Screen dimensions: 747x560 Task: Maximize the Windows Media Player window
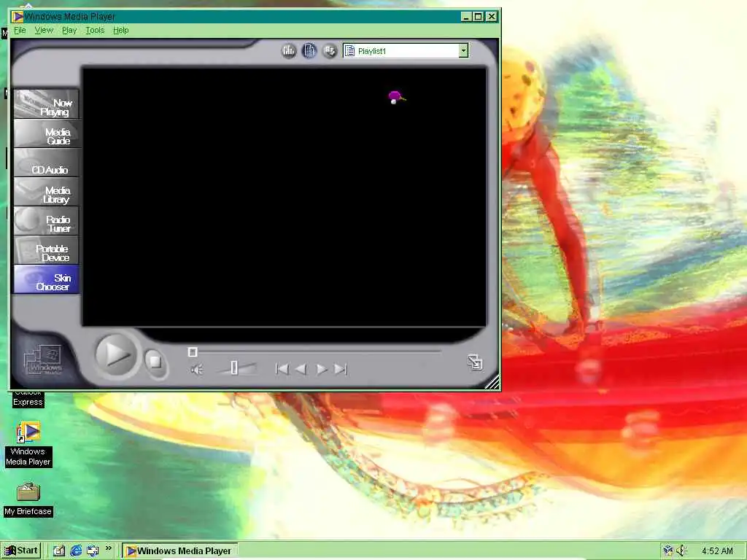pyautogui.click(x=478, y=17)
